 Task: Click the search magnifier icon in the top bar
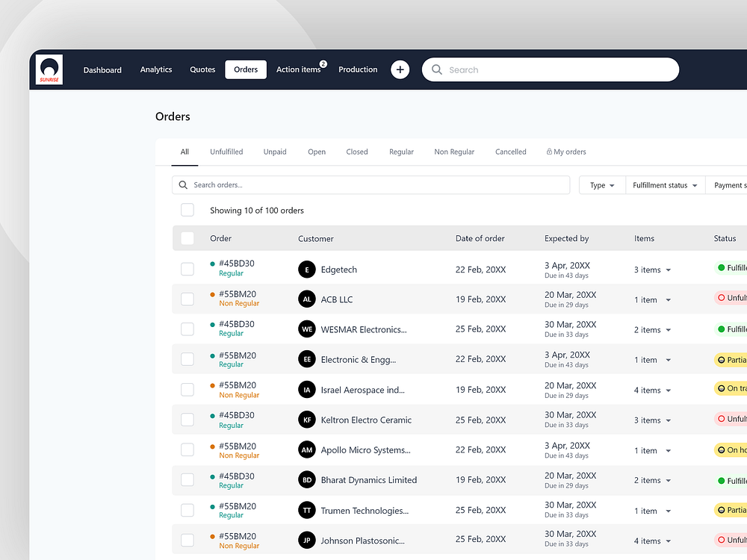437,69
